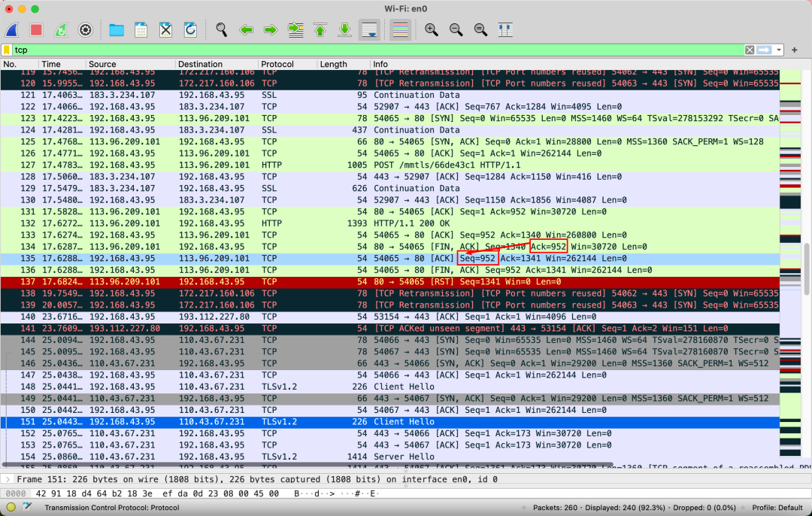812x516 pixels.
Task: Zoom out the main window text
Action: click(x=456, y=30)
